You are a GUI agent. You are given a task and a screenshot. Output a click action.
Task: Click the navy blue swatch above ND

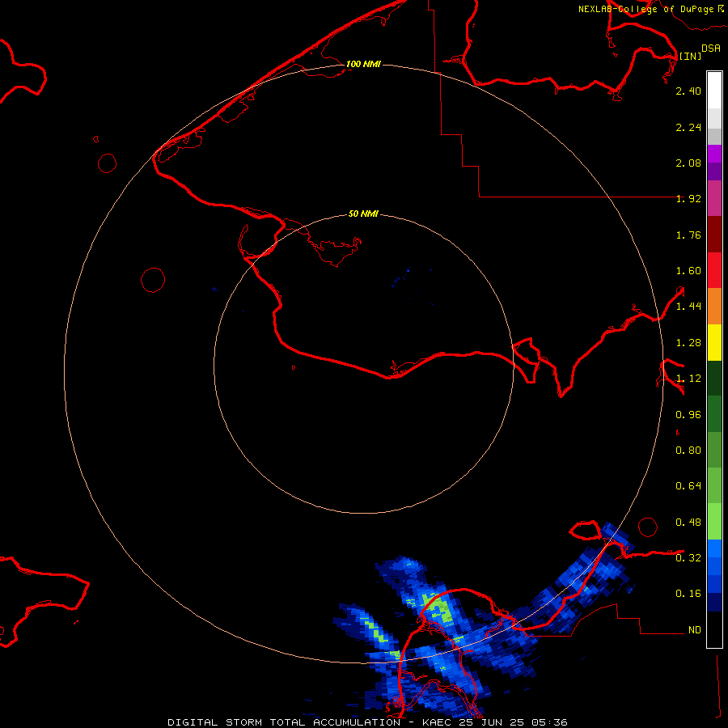714,602
